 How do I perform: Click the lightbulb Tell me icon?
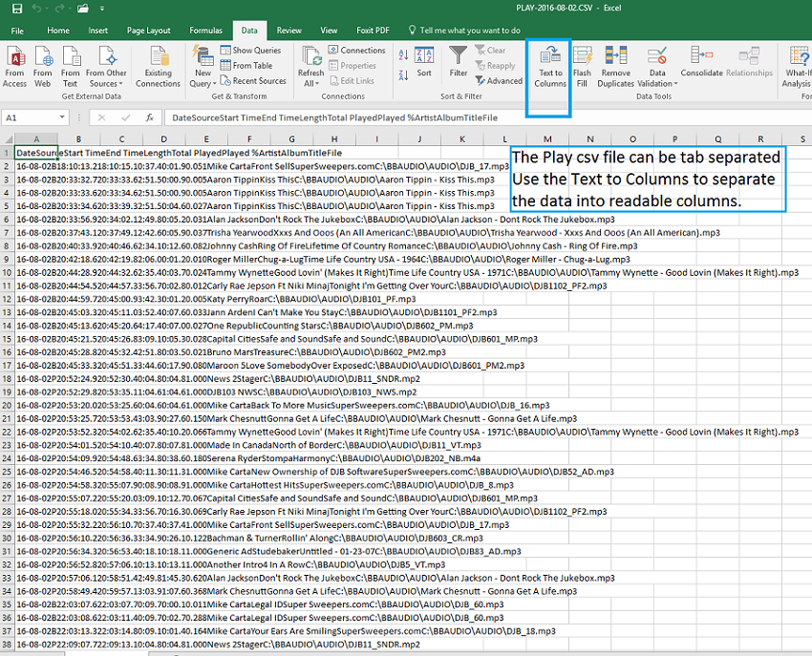coord(413,30)
